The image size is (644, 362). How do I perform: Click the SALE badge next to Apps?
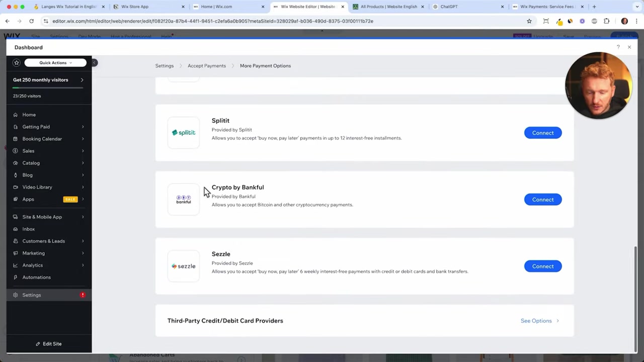click(x=70, y=199)
